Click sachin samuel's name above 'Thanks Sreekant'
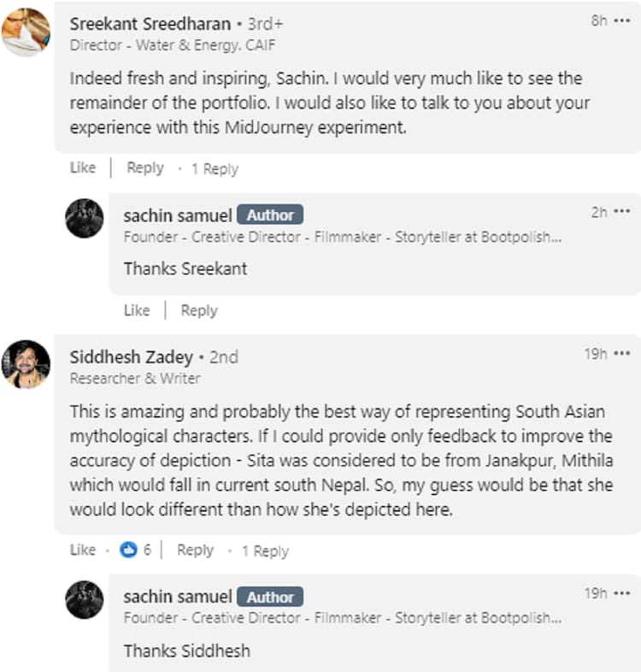Image resolution: width=641 pixels, height=672 pixels. 178,215
